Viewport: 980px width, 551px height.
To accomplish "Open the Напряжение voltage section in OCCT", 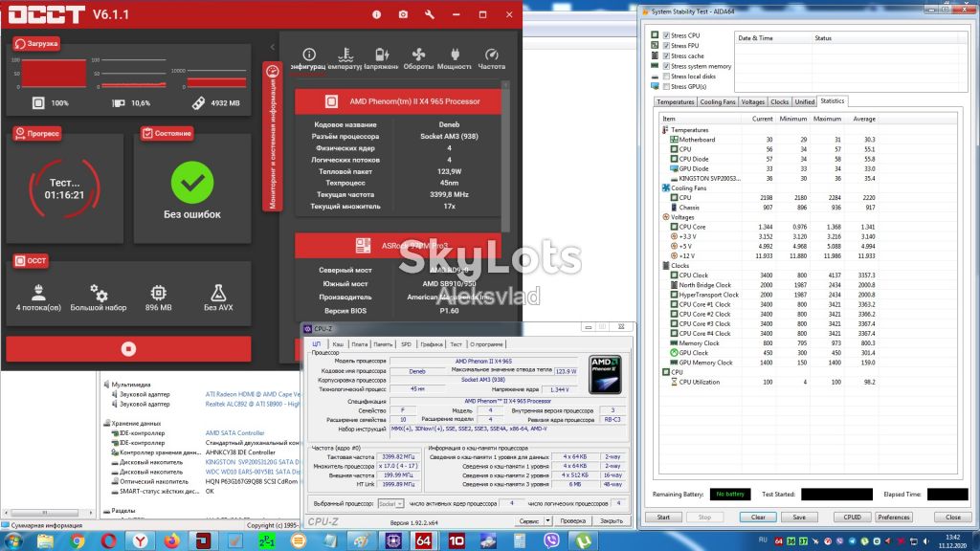I will tap(381, 58).
